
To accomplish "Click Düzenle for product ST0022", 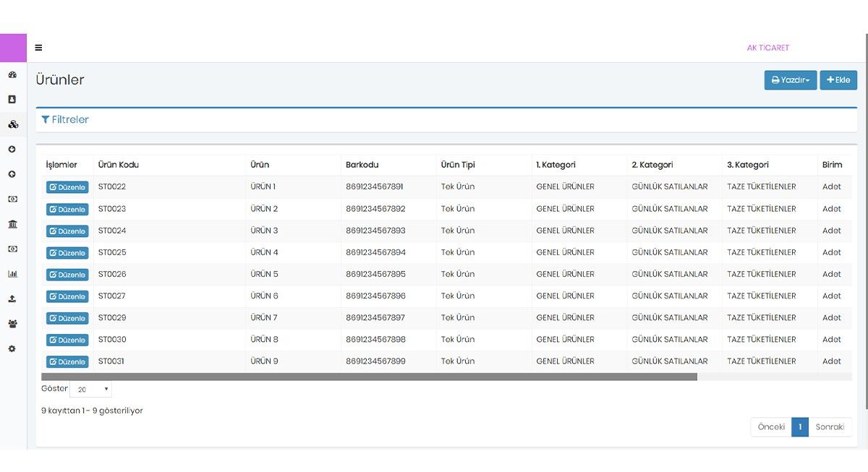I will tap(67, 187).
